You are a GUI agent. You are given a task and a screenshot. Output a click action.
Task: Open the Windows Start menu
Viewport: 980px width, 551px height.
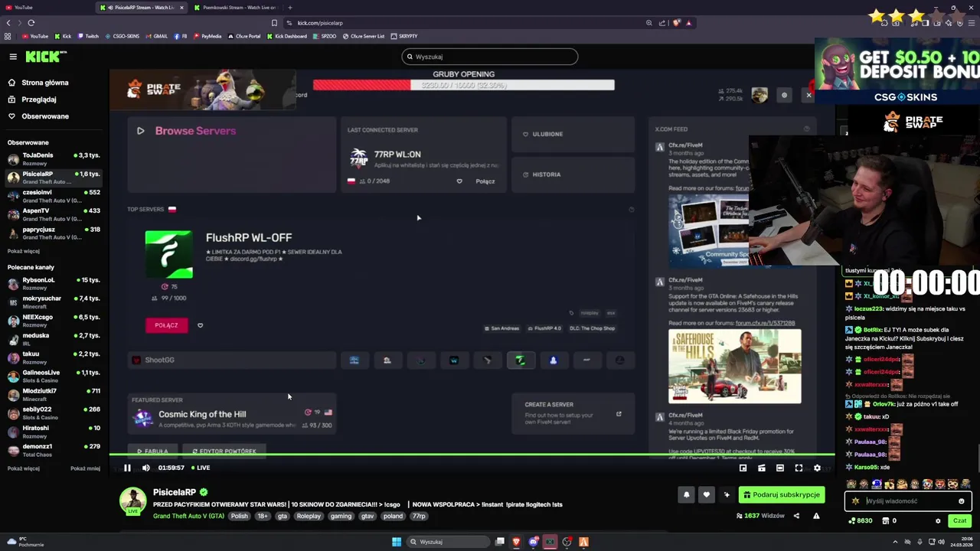coord(397,542)
